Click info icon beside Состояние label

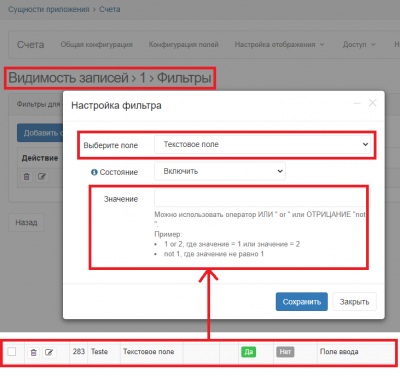(94, 172)
